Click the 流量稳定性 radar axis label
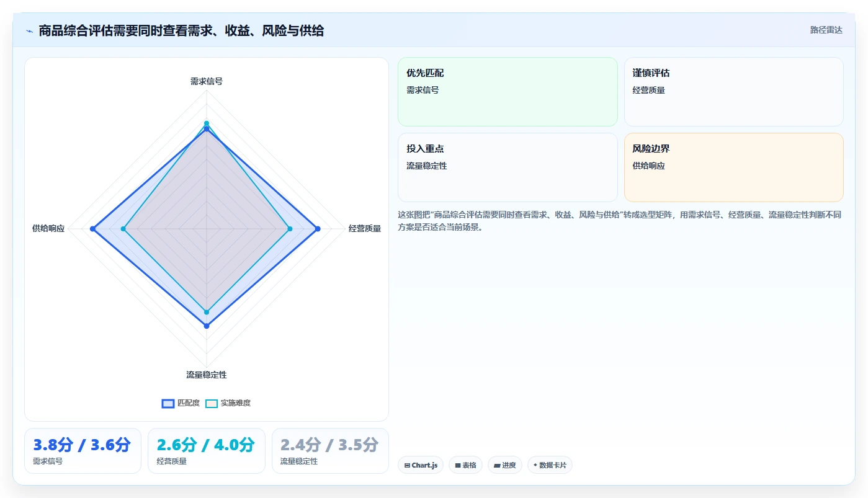Image resolution: width=868 pixels, height=498 pixels. [x=207, y=375]
